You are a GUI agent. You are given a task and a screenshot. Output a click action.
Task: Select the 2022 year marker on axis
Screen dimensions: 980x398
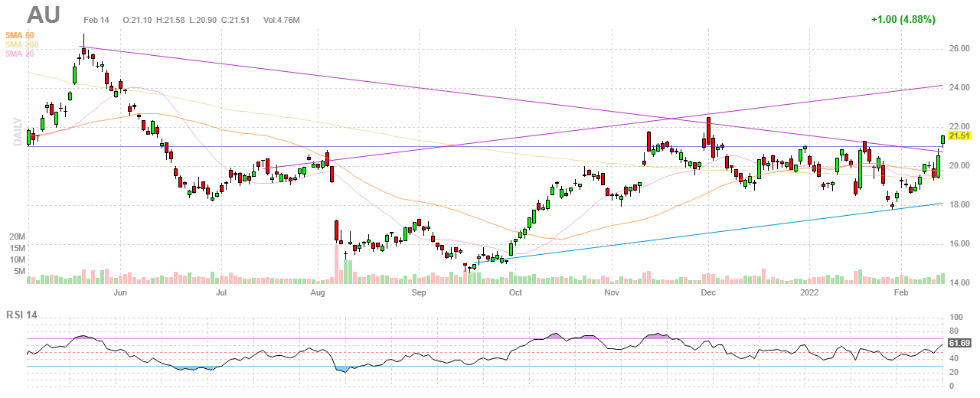(x=810, y=292)
